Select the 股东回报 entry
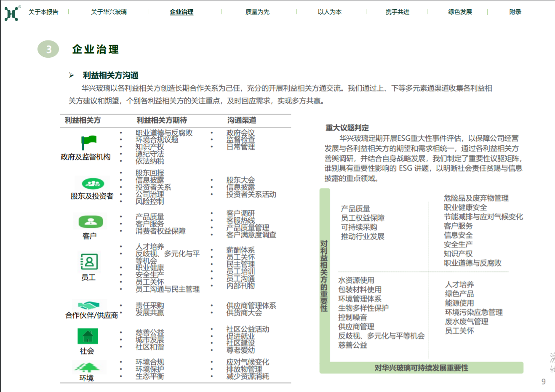Viewport: 555px width, 392px height. 150,173
